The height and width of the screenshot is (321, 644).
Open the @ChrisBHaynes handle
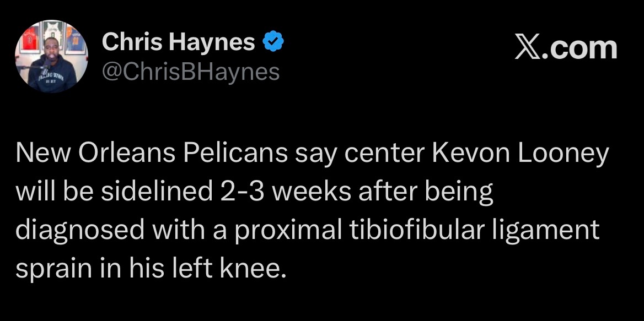(x=191, y=72)
